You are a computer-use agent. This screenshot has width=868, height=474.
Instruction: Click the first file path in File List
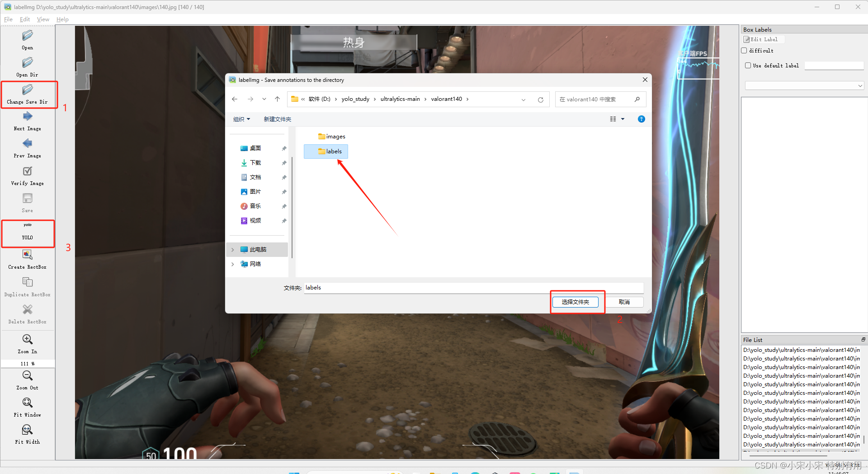[x=801, y=350]
